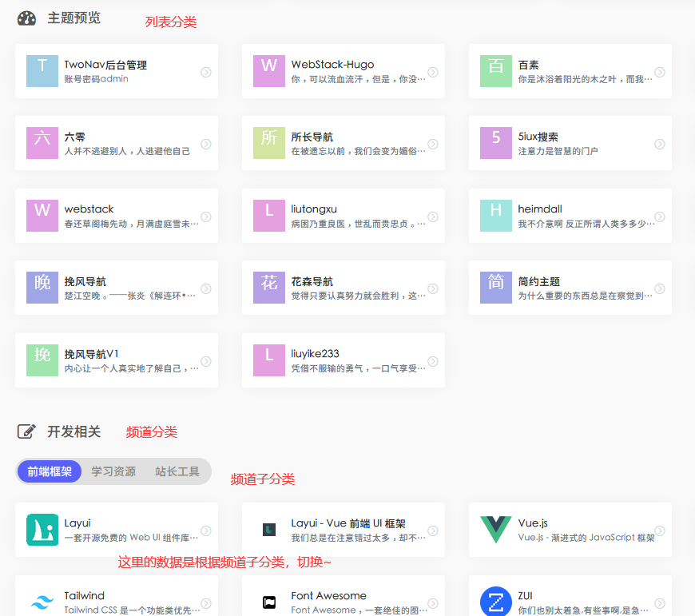Open the 挽风导航V1 title link
Screen dimensions: 695x616
91,354
